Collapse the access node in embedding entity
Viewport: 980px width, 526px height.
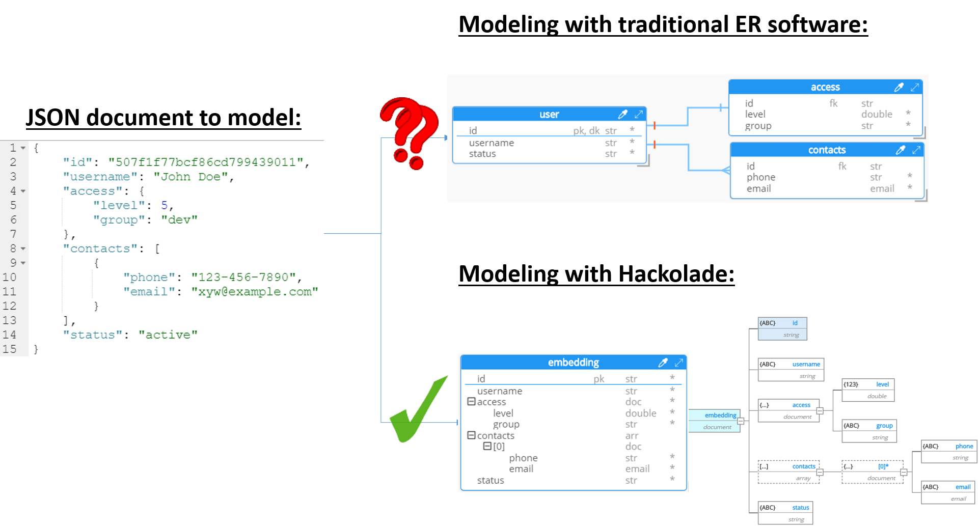click(x=471, y=402)
